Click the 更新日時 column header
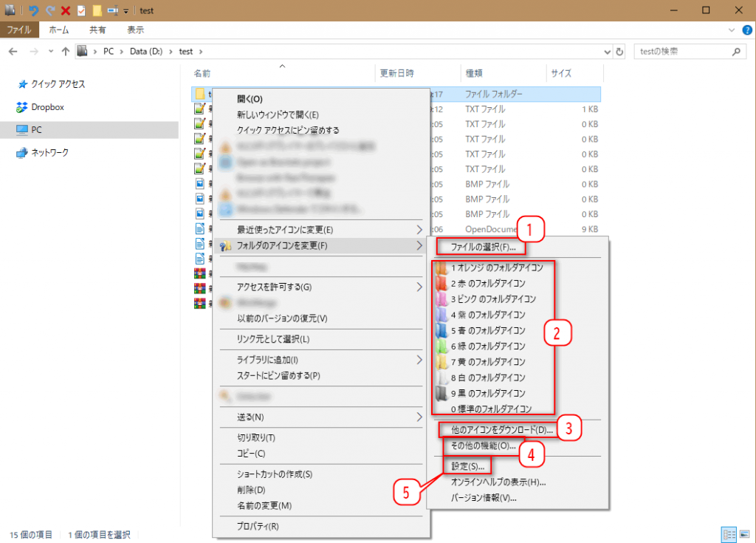Viewport: 756px width, 543px height. coord(397,73)
